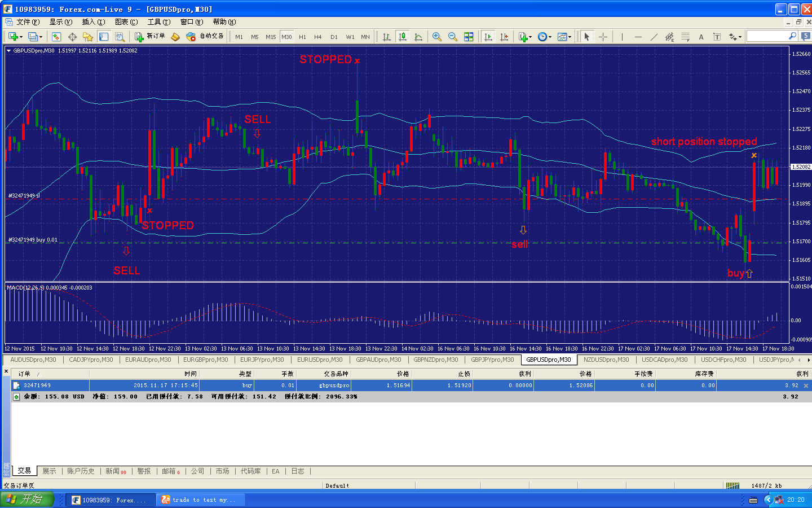
Task: Select the crosshair tool
Action: (603, 37)
